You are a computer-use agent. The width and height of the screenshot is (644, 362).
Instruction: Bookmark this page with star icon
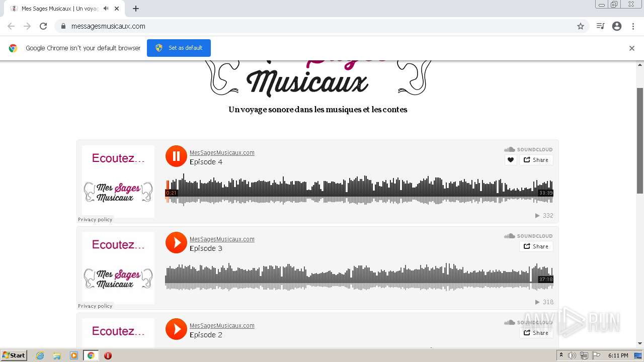[581, 26]
